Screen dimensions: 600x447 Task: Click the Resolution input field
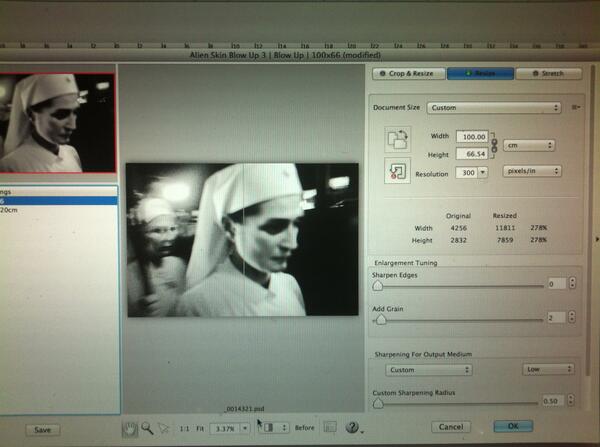(x=467, y=173)
